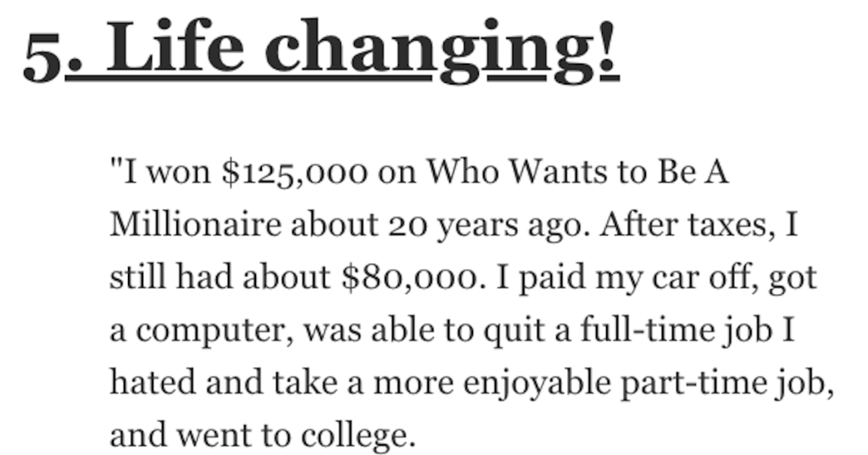868x455 pixels.
Task: Click the phrase "went to college"
Action: (x=294, y=436)
